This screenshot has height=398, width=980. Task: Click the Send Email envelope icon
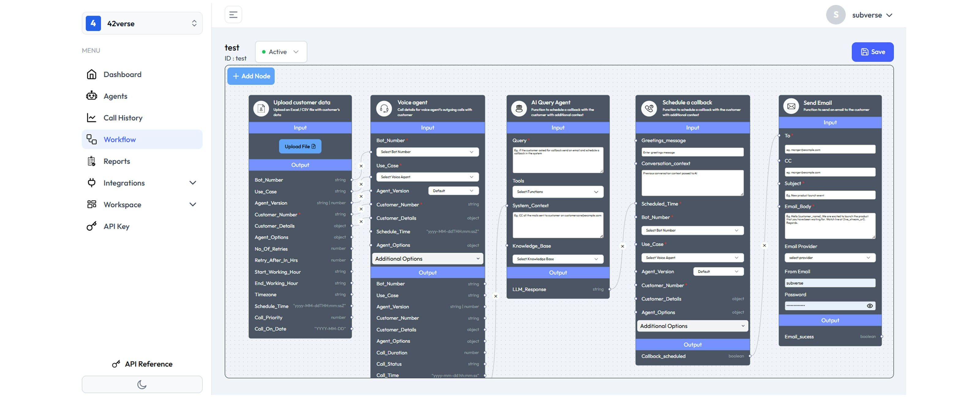point(791,106)
